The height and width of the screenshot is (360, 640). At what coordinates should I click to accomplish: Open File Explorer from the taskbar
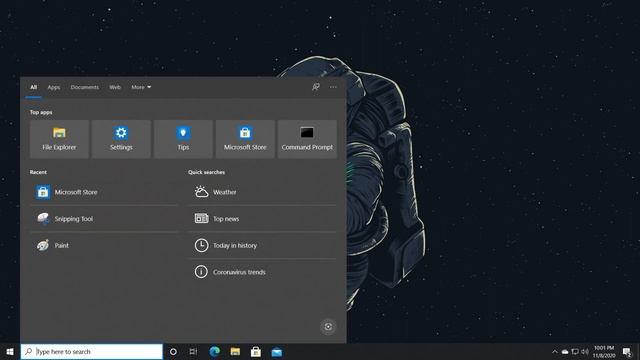[235, 351]
